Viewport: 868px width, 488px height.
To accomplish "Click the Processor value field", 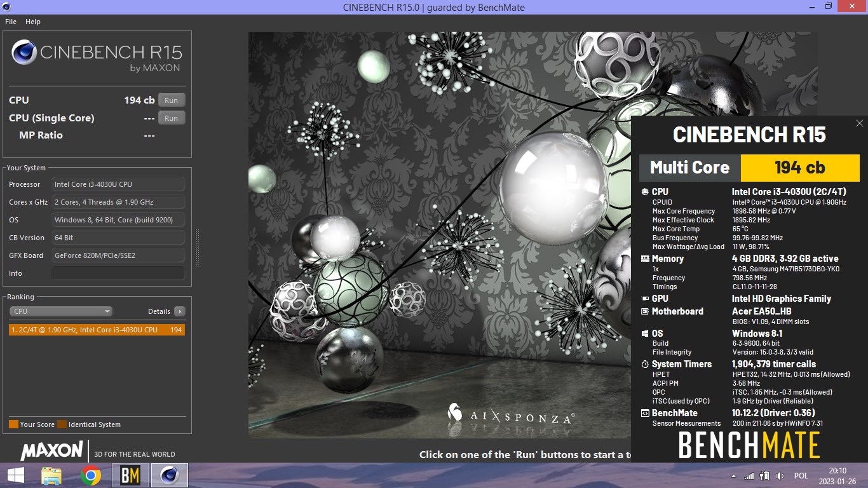I will (118, 184).
